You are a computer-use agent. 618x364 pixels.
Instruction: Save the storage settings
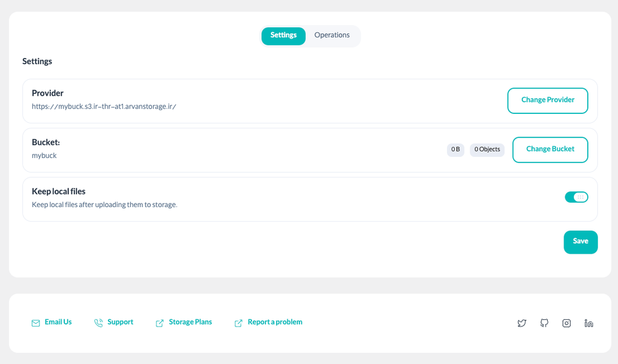click(580, 241)
